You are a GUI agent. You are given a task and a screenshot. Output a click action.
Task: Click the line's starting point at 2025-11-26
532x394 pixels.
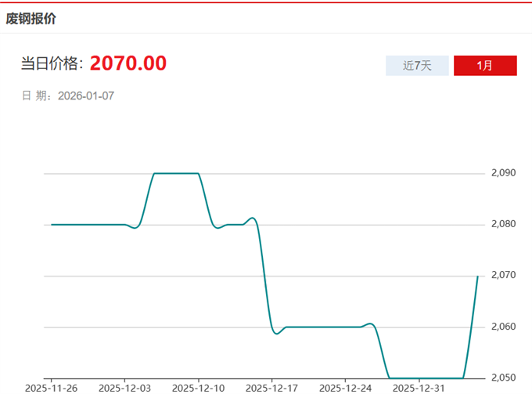pyautogui.click(x=52, y=224)
